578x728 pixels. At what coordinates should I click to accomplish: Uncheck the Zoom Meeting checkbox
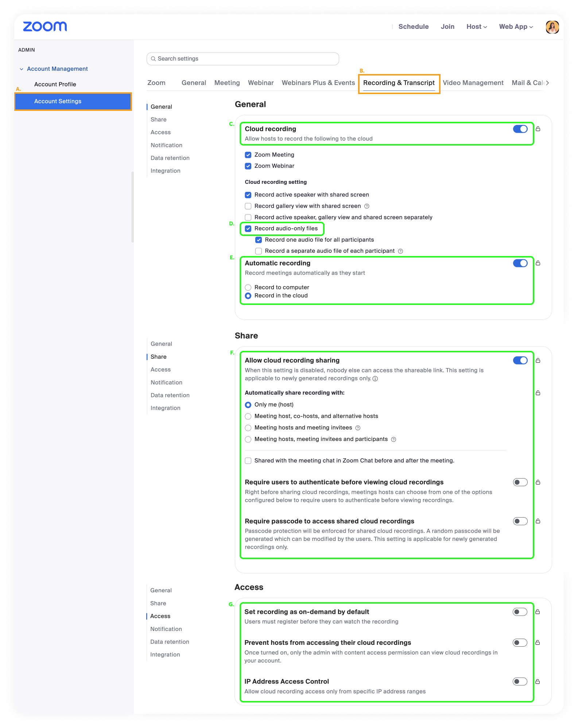click(x=248, y=155)
